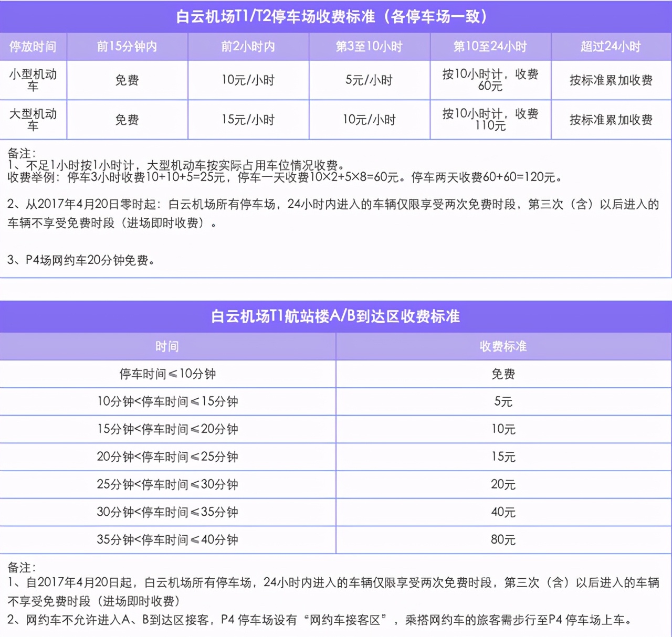The width and height of the screenshot is (672, 637).
Task: Click the 白云机场T1/T2停车场收费标准 title bar
Action: [x=334, y=14]
